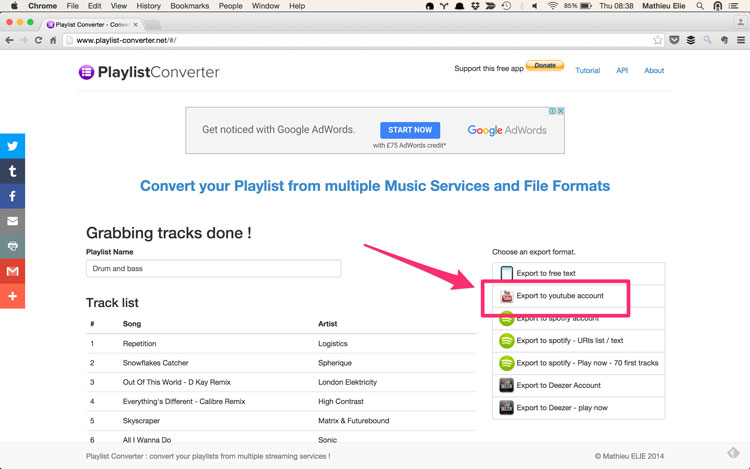Open macOS Spotlight search
750x469 pixels.
[x=700, y=6]
